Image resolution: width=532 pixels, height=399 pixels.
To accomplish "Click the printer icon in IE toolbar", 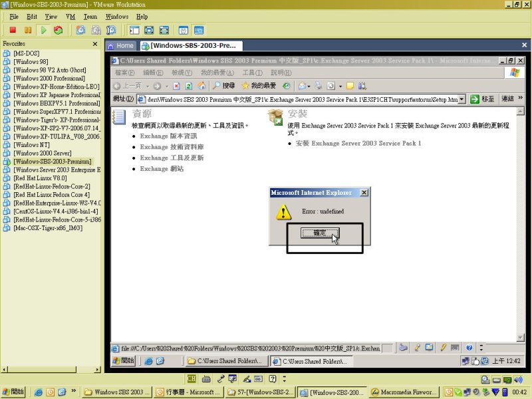I will tap(319, 86).
